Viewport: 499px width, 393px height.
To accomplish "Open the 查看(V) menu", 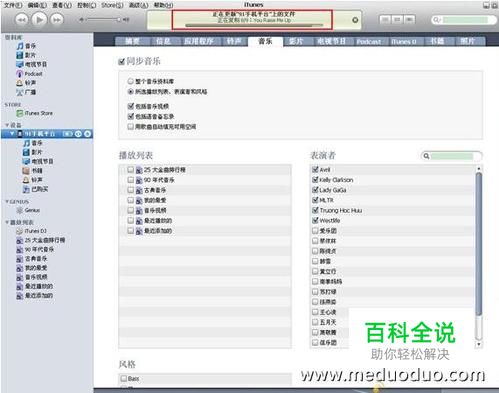I will [x=62, y=5].
